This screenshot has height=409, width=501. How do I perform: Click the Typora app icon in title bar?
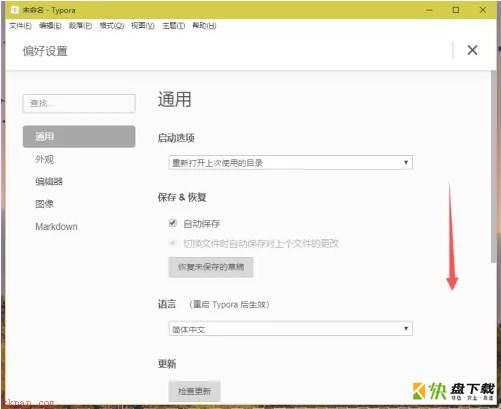click(14, 10)
